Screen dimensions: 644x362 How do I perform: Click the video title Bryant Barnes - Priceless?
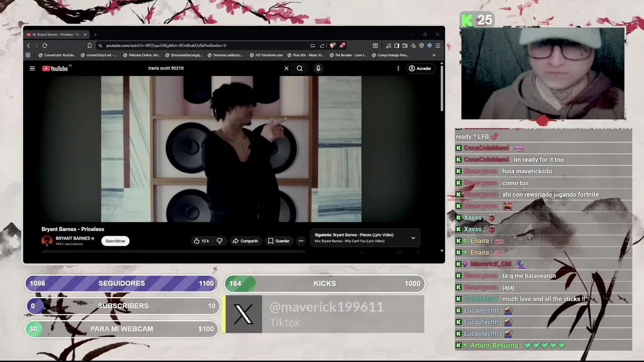click(73, 229)
